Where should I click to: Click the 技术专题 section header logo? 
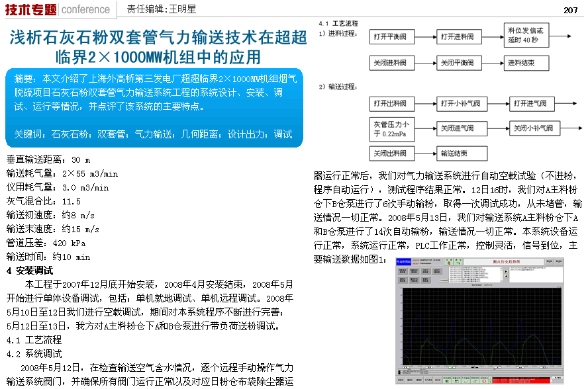click(x=31, y=9)
